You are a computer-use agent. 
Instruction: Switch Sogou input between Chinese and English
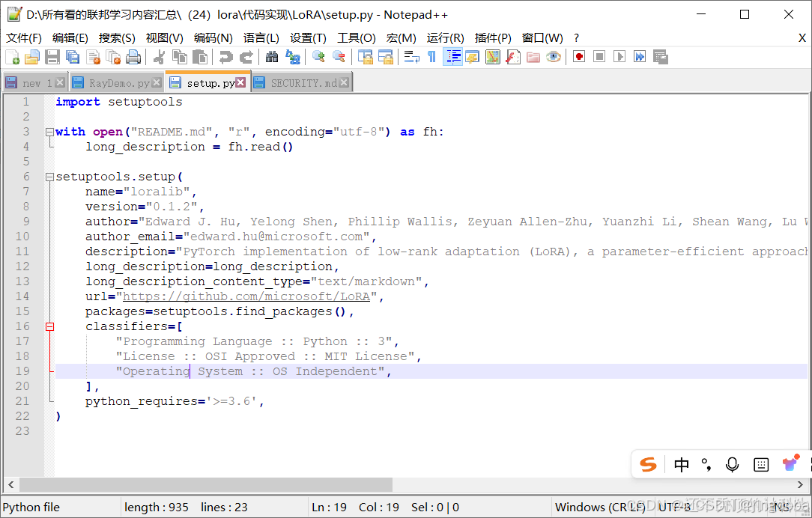(x=682, y=464)
